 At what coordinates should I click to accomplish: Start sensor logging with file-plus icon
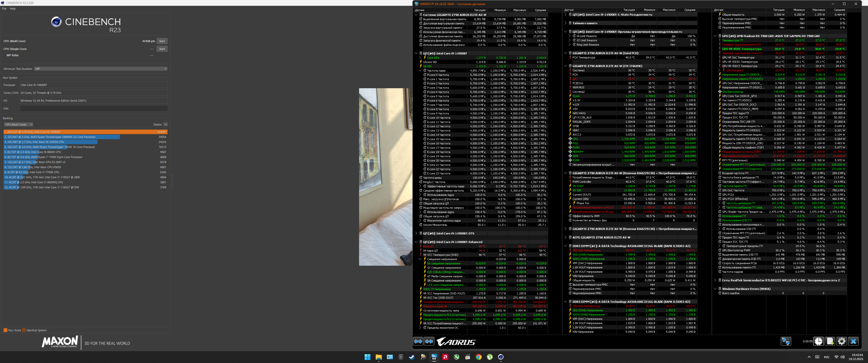pyautogui.click(x=830, y=342)
